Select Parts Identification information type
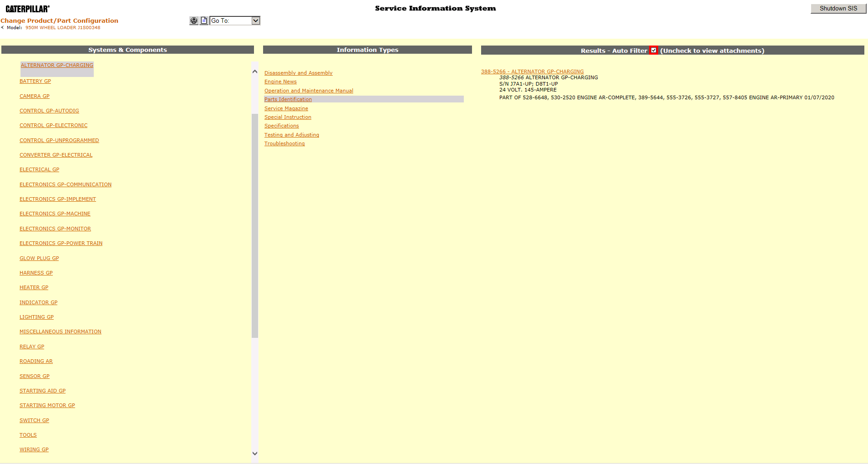Screen dimensions: 868x464 [x=288, y=99]
